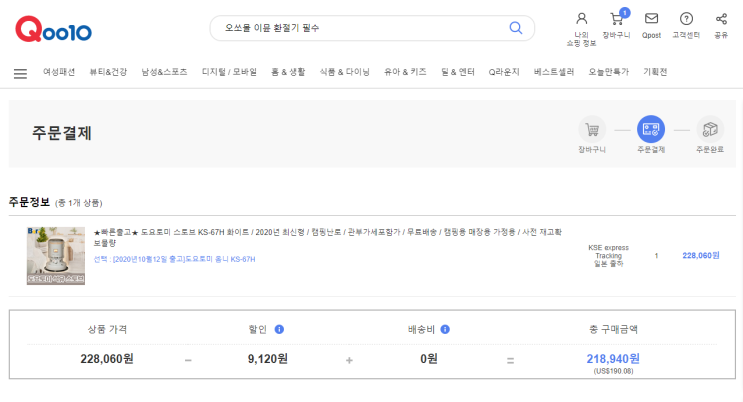This screenshot has height=402, width=743.
Task: Select 뷰티&건강 category menu
Action: (109, 72)
